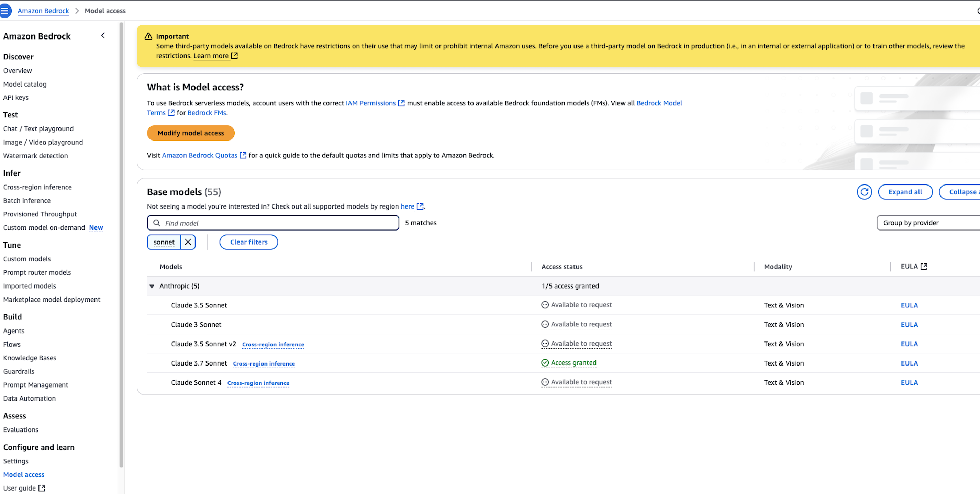Viewport: 980px width, 494px height.
Task: Remove the sonnet filter using its X icon
Action: (188, 242)
